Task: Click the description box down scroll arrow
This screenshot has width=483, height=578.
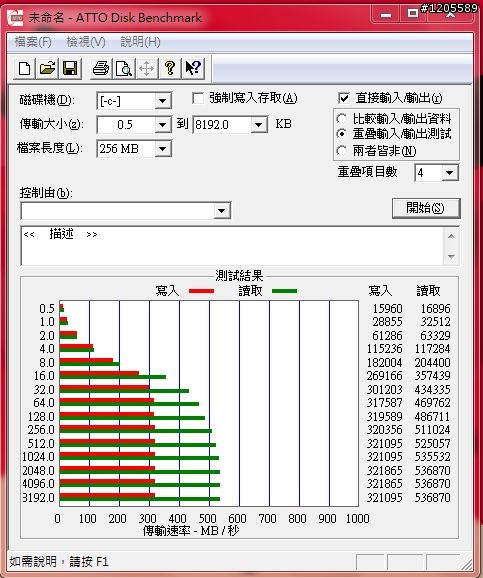Action: pyautogui.click(x=451, y=256)
